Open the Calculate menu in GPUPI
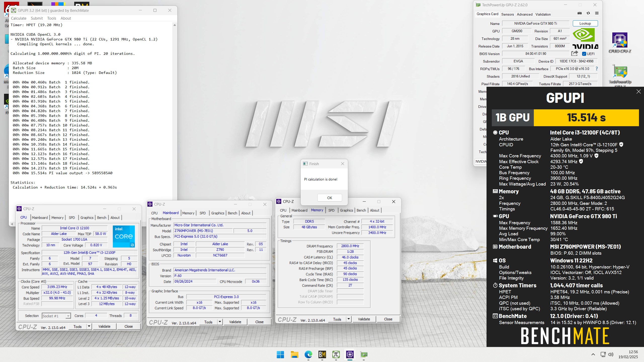Image resolution: width=644 pixels, height=362 pixels. point(19,18)
